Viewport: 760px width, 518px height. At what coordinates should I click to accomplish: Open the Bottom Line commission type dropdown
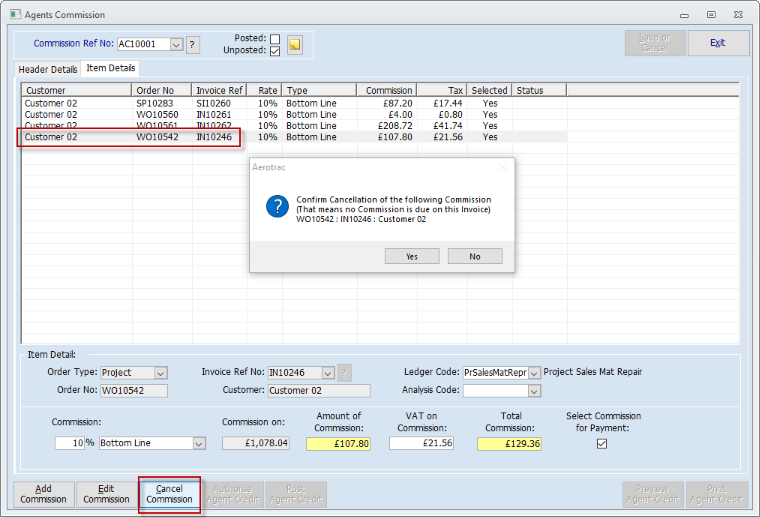coord(199,443)
